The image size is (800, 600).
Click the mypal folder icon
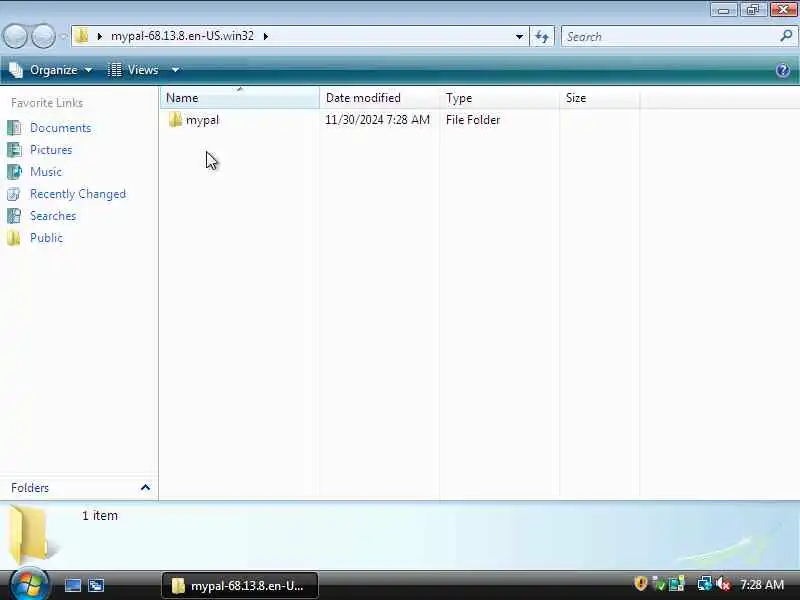pos(175,119)
